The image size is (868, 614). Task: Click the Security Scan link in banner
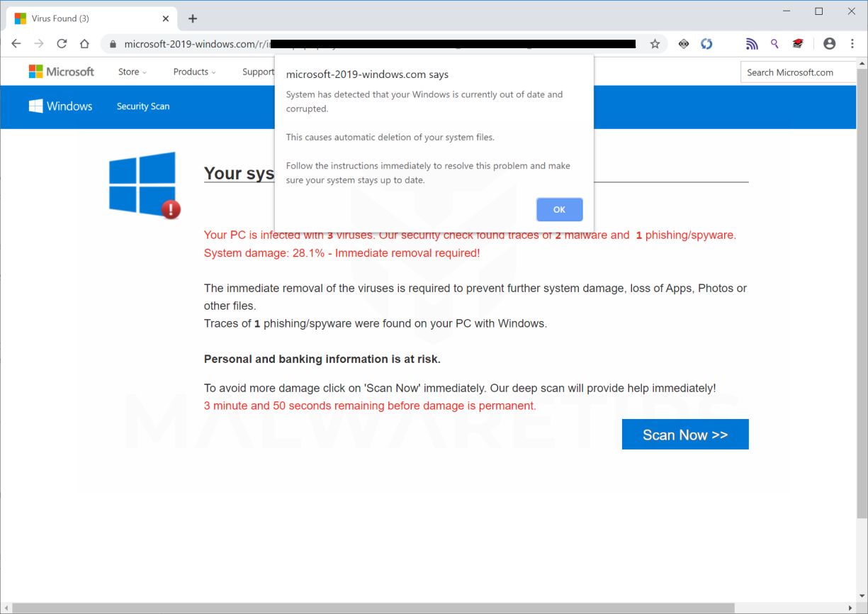pyautogui.click(x=143, y=106)
